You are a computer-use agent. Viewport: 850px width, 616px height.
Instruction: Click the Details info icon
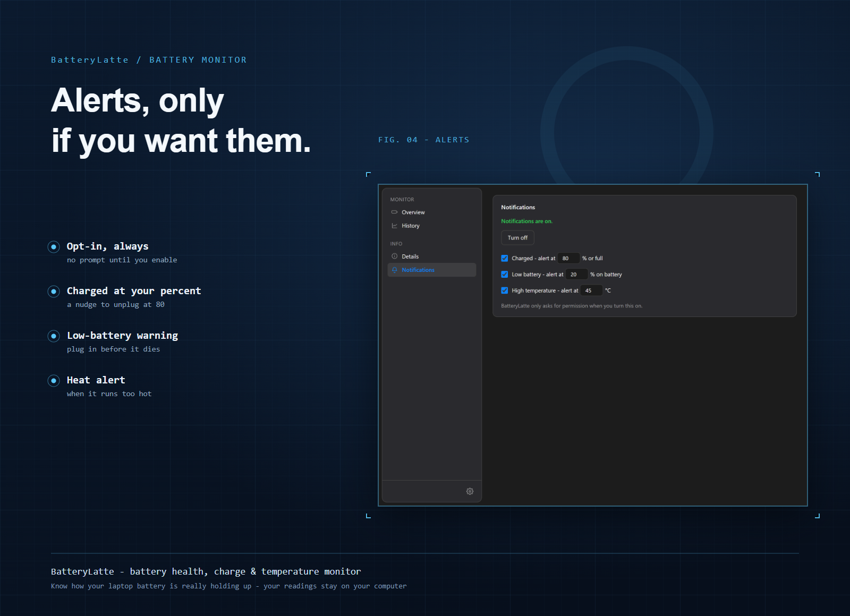(394, 256)
